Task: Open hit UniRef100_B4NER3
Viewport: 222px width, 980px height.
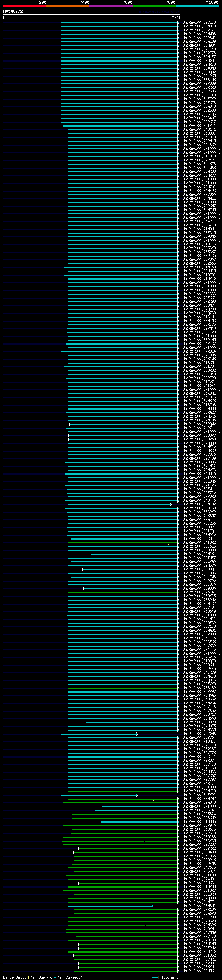Action: [x=199, y=191]
